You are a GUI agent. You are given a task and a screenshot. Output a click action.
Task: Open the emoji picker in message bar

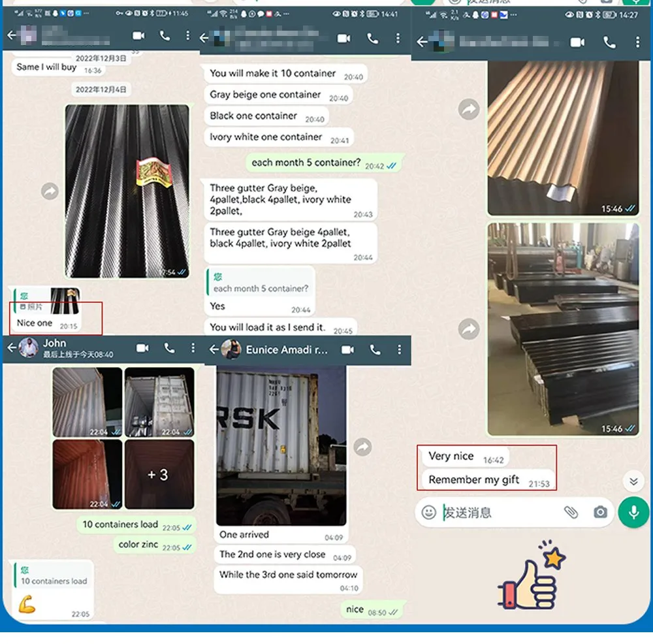pyautogui.click(x=429, y=512)
